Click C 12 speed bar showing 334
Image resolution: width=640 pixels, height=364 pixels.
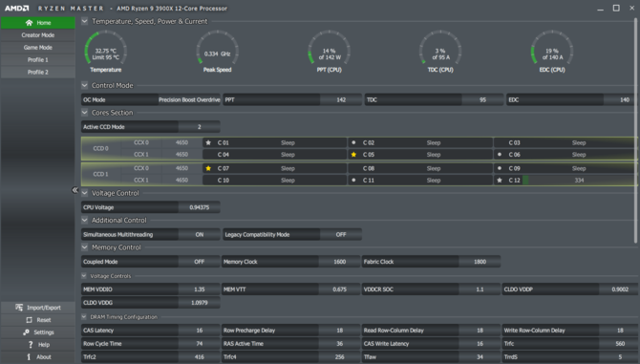coord(579,180)
